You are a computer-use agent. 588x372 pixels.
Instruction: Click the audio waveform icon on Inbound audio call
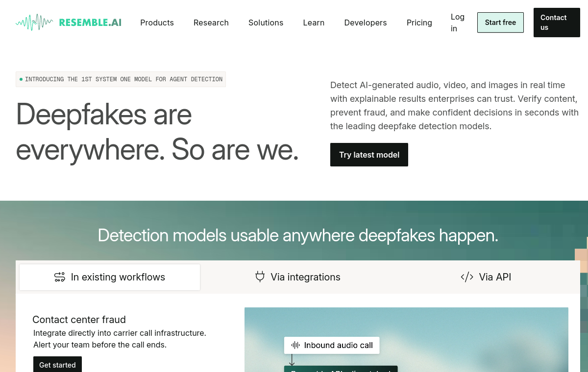[295, 345]
